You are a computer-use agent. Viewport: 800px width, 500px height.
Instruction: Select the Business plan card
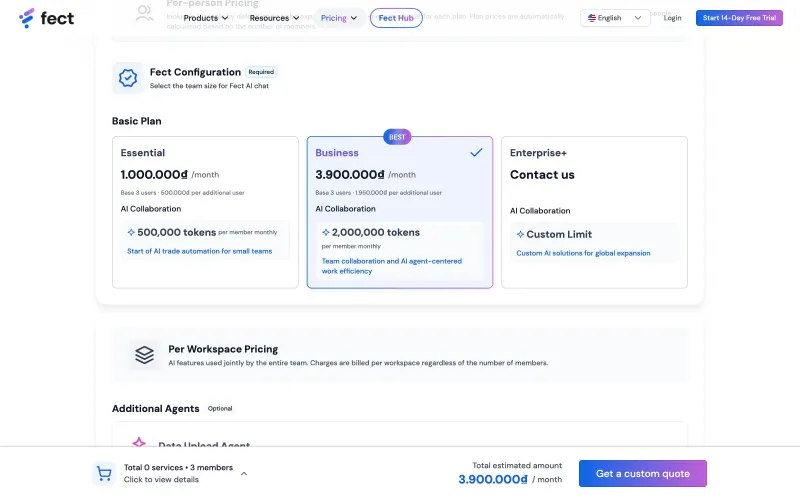point(400,212)
